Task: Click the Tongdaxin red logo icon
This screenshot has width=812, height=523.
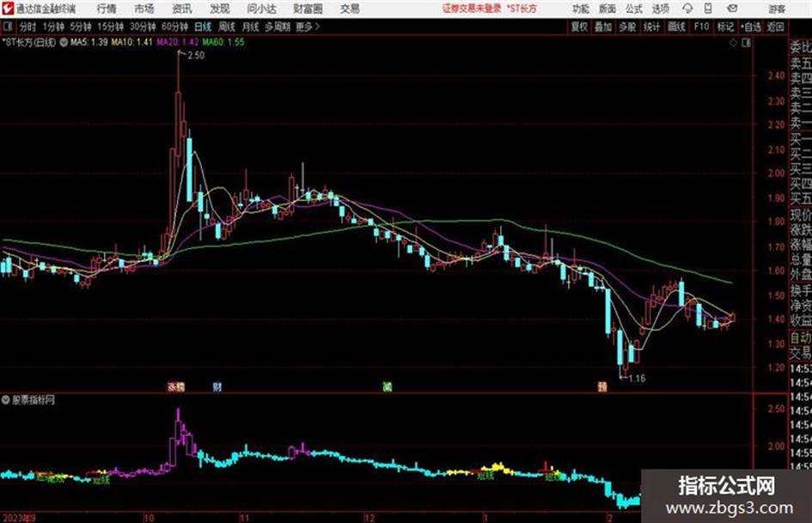Action: (8, 9)
